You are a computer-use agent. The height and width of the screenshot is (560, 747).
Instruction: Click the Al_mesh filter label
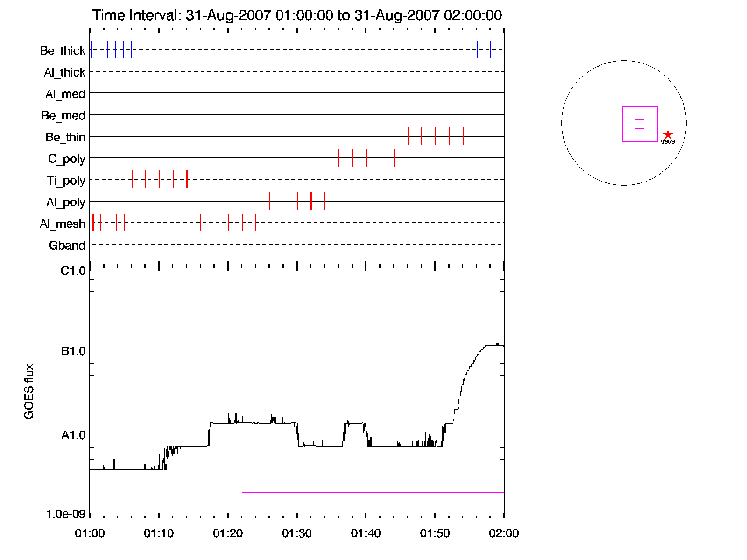(63, 224)
